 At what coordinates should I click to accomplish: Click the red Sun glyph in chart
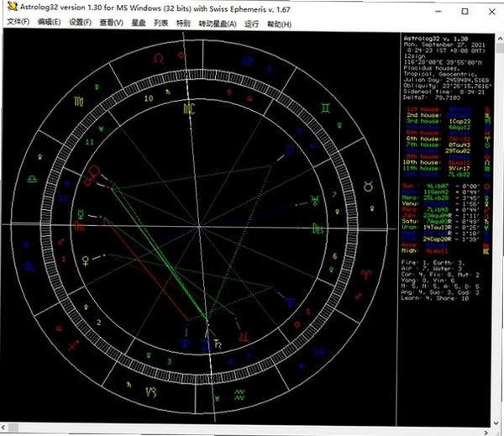click(94, 171)
